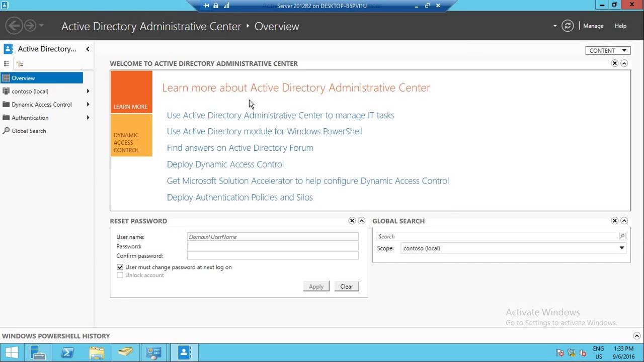Select Overview in the navigation pane
Viewport: 644px width, 362px height.
(42, 78)
